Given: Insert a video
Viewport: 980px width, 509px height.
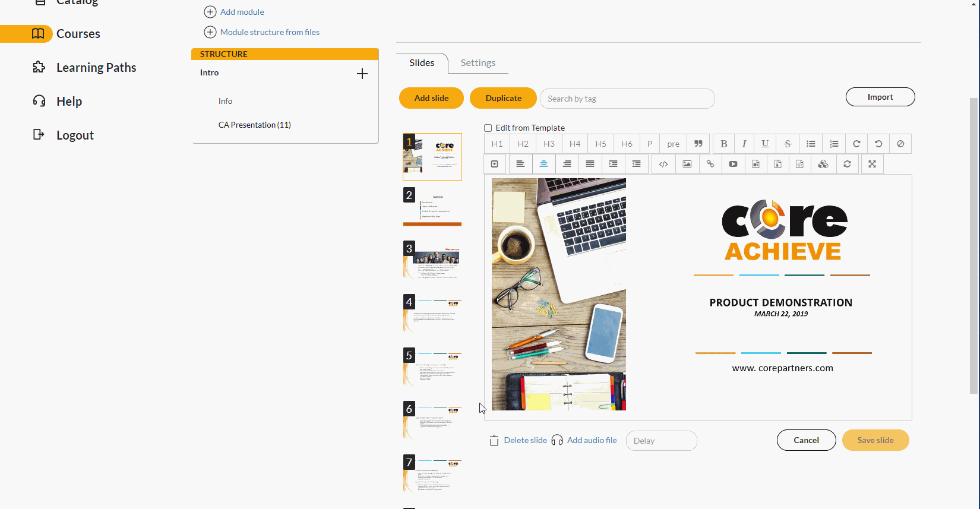Looking at the screenshot, I should (x=734, y=164).
